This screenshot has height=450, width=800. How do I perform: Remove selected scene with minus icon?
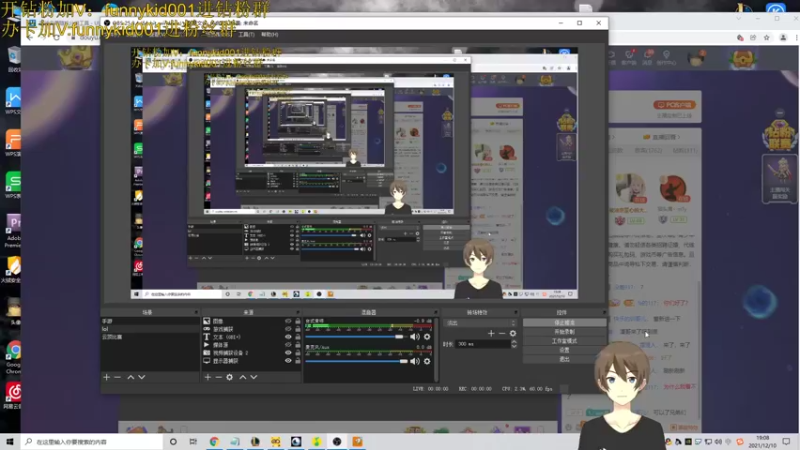(117, 377)
